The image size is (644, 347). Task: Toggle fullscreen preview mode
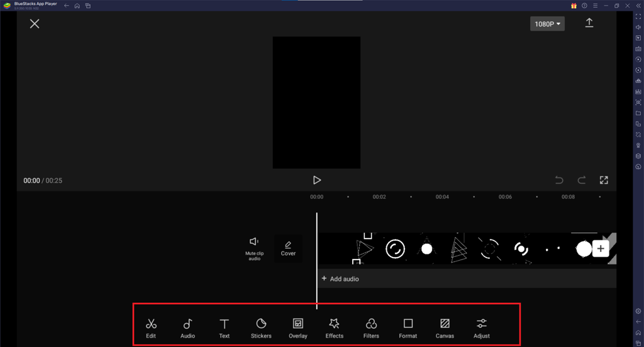[x=604, y=180]
